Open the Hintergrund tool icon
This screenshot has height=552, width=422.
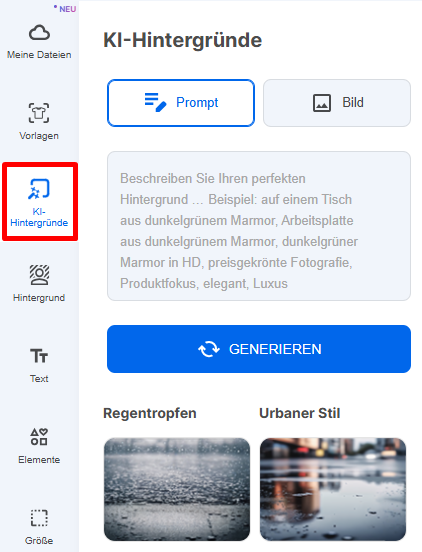coord(39,275)
